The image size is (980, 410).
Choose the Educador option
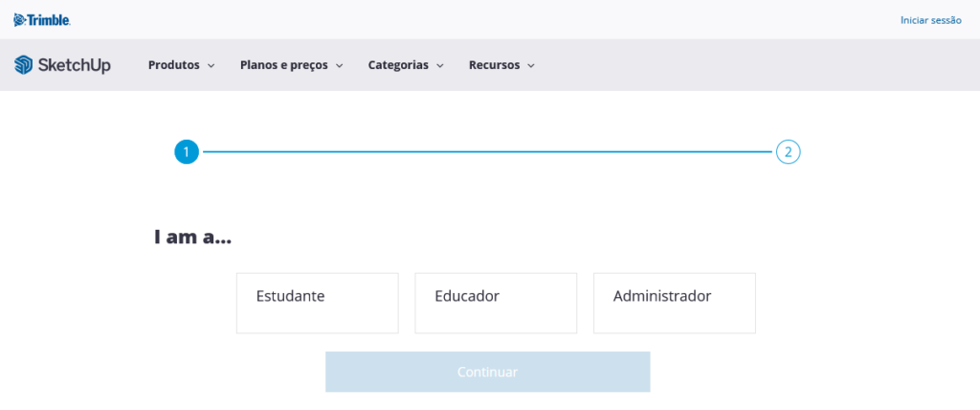pos(496,303)
